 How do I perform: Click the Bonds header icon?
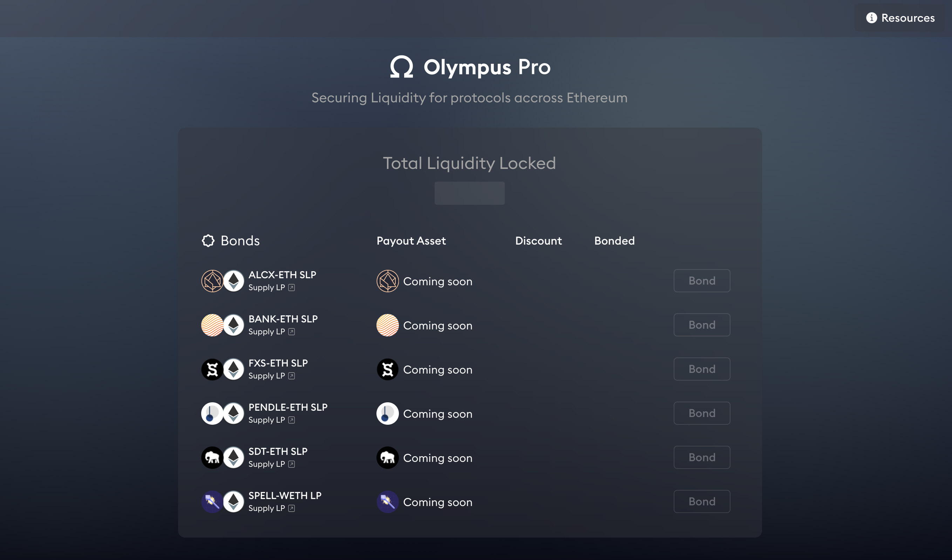coord(208,240)
